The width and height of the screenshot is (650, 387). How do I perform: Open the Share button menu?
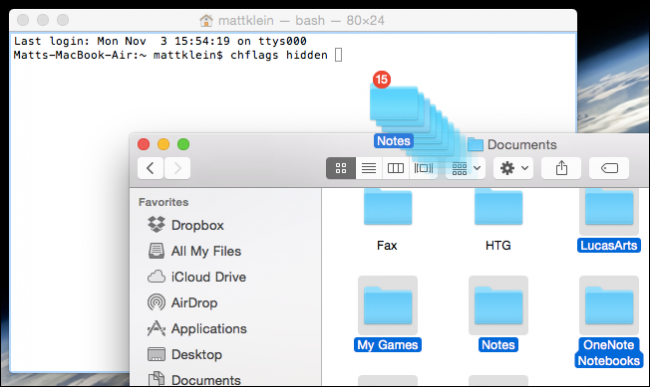(561, 168)
